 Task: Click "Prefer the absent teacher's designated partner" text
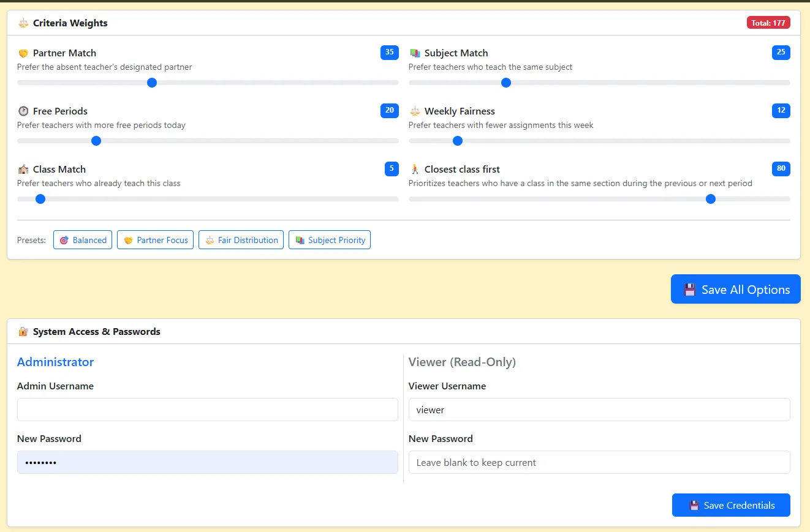[105, 67]
